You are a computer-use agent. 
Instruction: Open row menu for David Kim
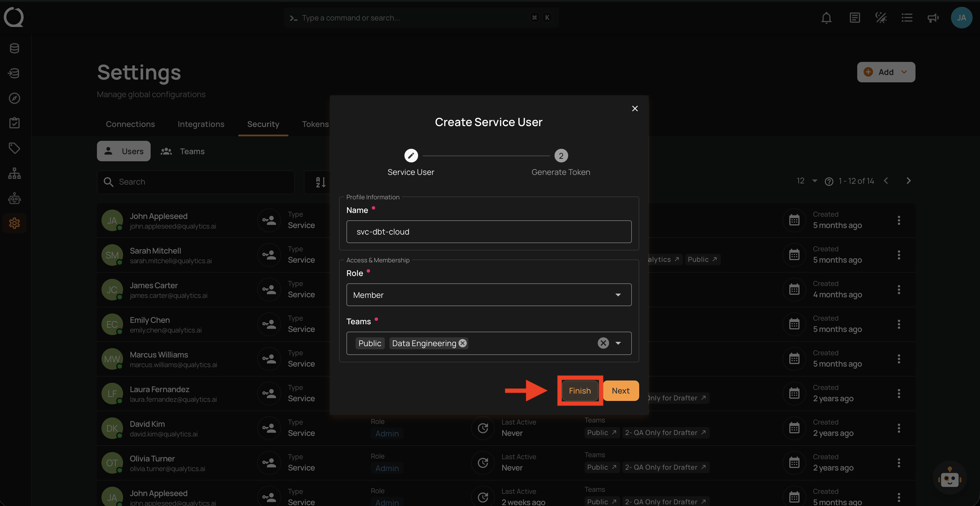[x=899, y=428]
